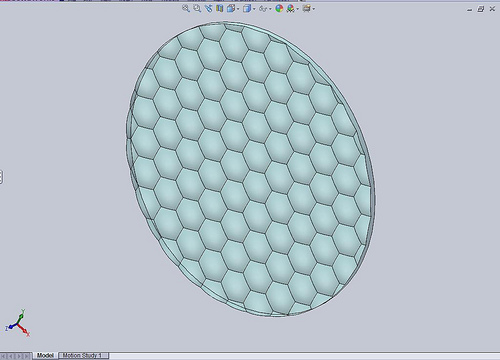Click the View Settings icon
This screenshot has height=360, width=500.
click(x=306, y=8)
